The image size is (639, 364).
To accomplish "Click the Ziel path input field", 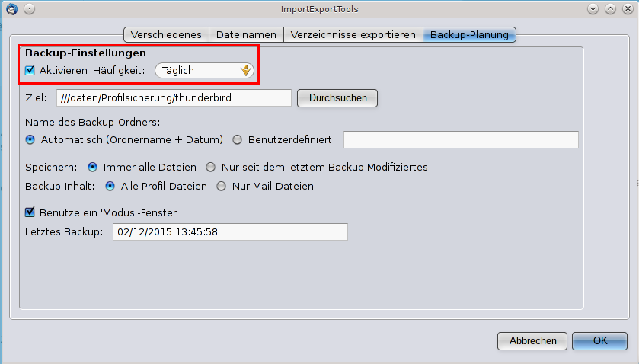I will (x=174, y=97).
